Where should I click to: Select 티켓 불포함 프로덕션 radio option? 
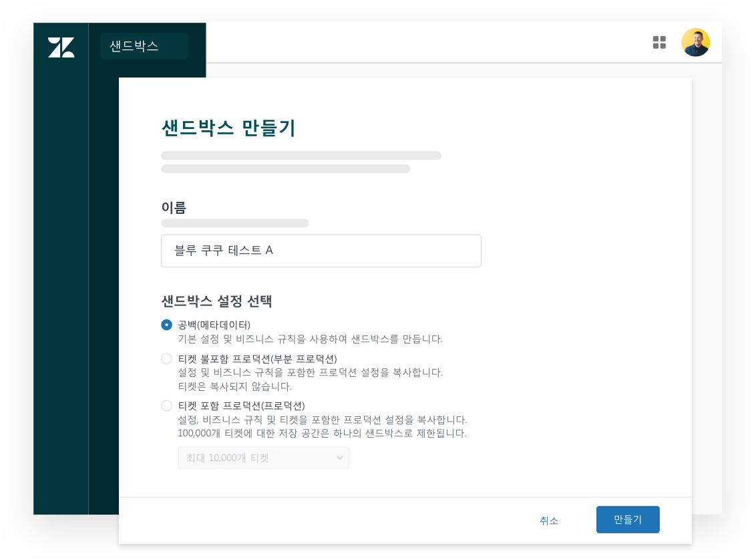tap(166, 359)
